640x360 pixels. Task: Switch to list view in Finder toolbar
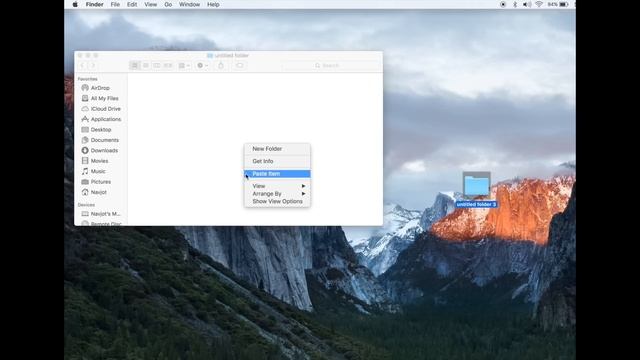pyautogui.click(x=146, y=65)
